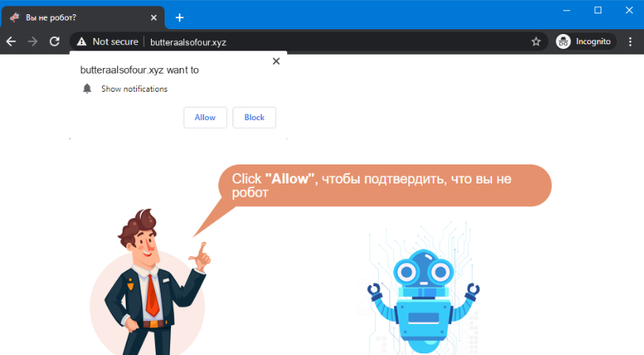
Task: Reload the page with the refresh icon
Action: [55, 41]
